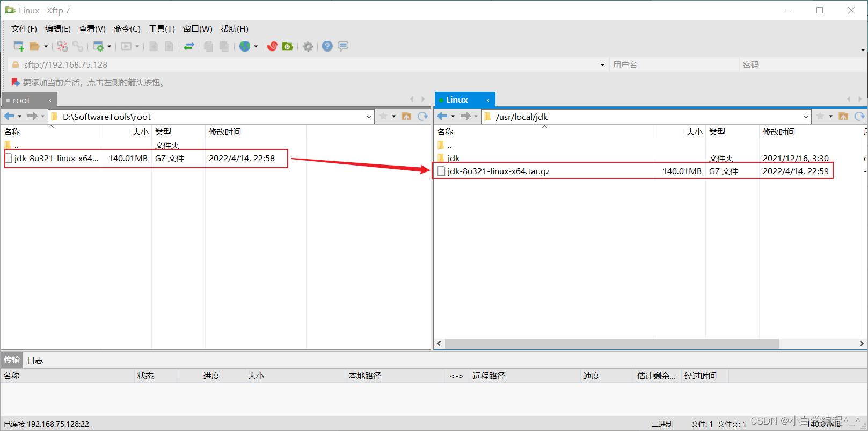The image size is (868, 431).
Task: Close the Linux tab
Action: 488,100
